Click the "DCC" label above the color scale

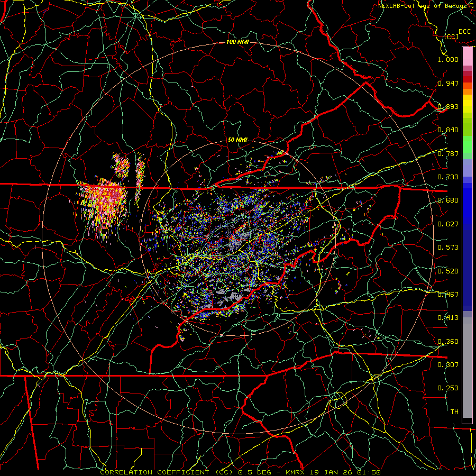point(464,32)
